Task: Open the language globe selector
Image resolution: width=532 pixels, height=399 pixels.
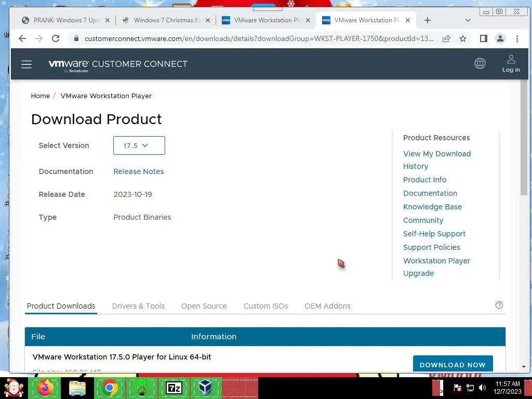Action: (x=480, y=63)
